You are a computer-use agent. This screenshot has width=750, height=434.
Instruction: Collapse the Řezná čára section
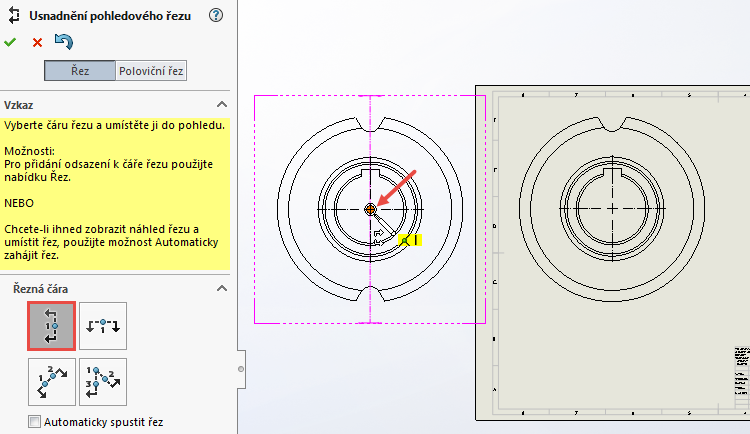(x=221, y=289)
